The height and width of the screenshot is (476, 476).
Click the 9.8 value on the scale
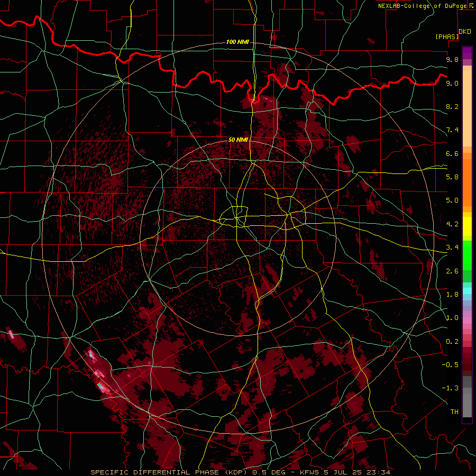click(452, 59)
